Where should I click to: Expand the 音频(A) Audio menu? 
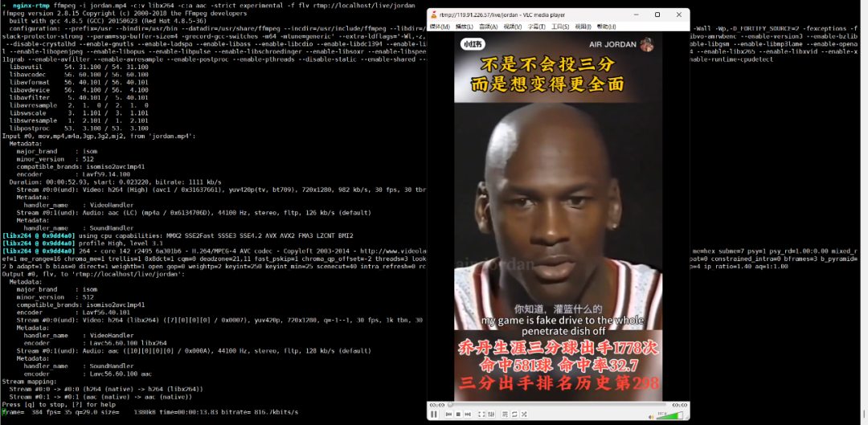point(488,27)
